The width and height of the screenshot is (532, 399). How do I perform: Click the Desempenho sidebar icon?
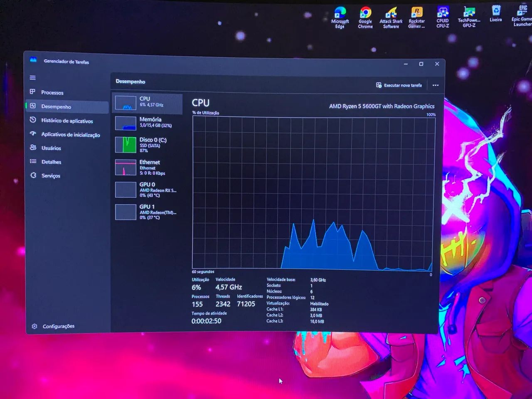(x=33, y=106)
